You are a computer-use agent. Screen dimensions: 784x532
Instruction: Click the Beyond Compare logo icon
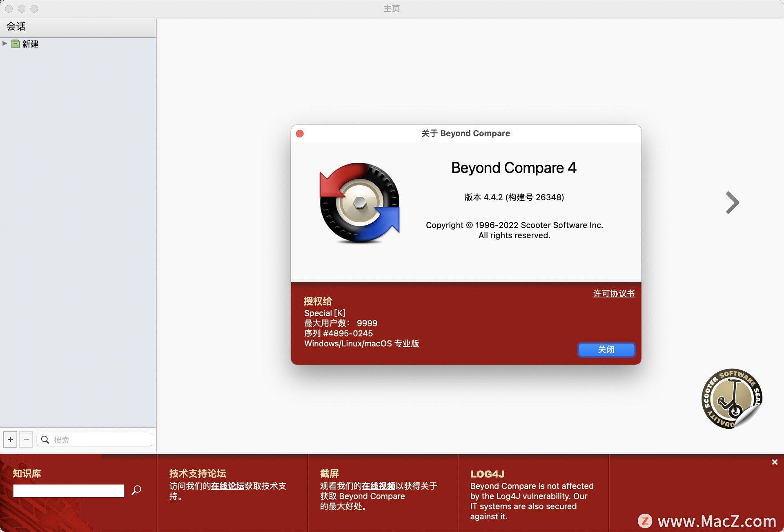359,203
